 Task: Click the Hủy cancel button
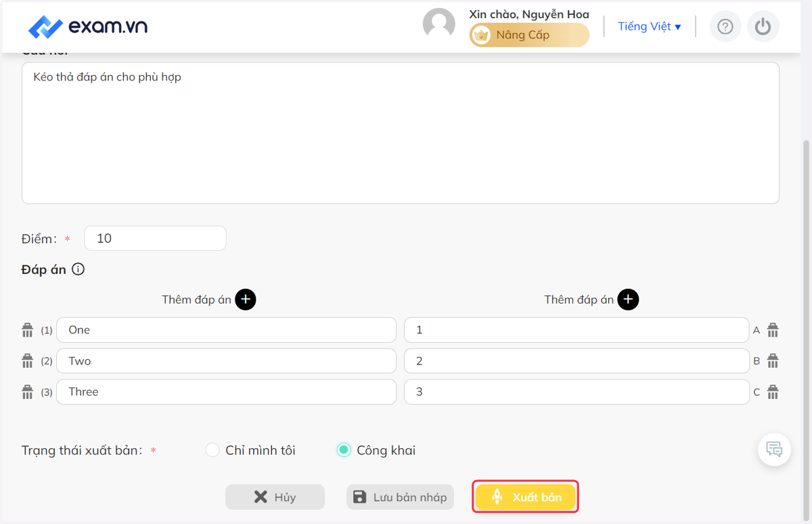pos(275,497)
